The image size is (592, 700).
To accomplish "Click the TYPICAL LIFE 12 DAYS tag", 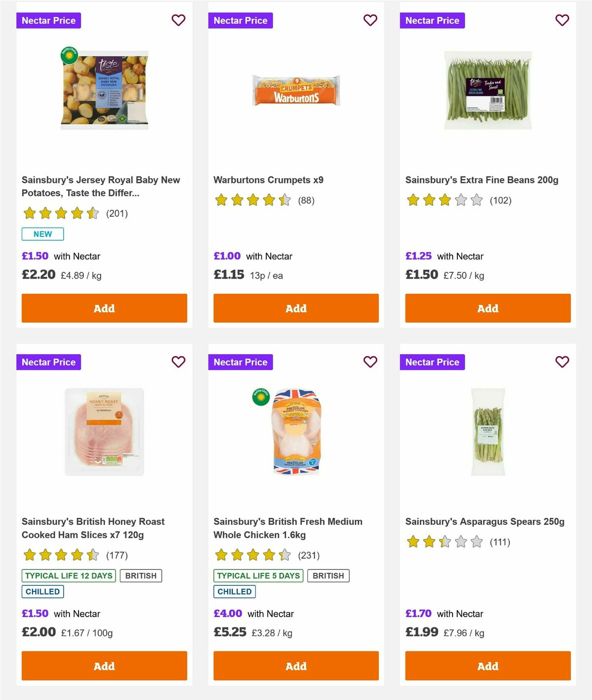I will [68, 575].
